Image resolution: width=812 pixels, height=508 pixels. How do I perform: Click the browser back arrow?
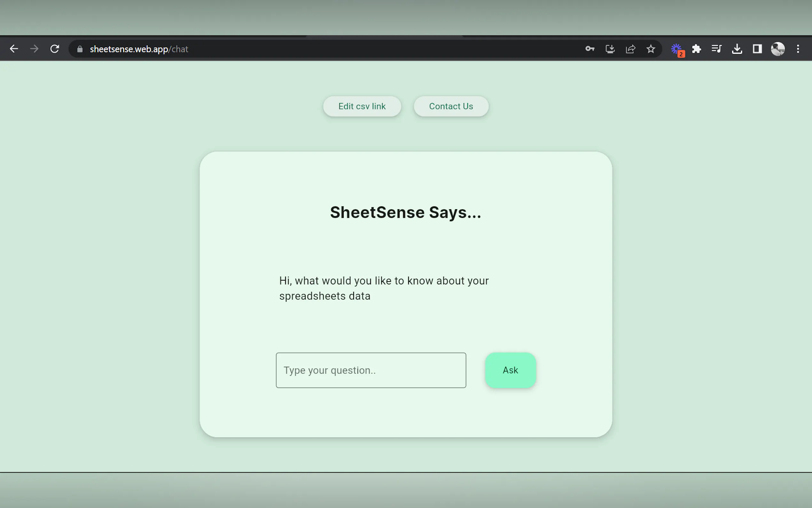[x=14, y=49]
